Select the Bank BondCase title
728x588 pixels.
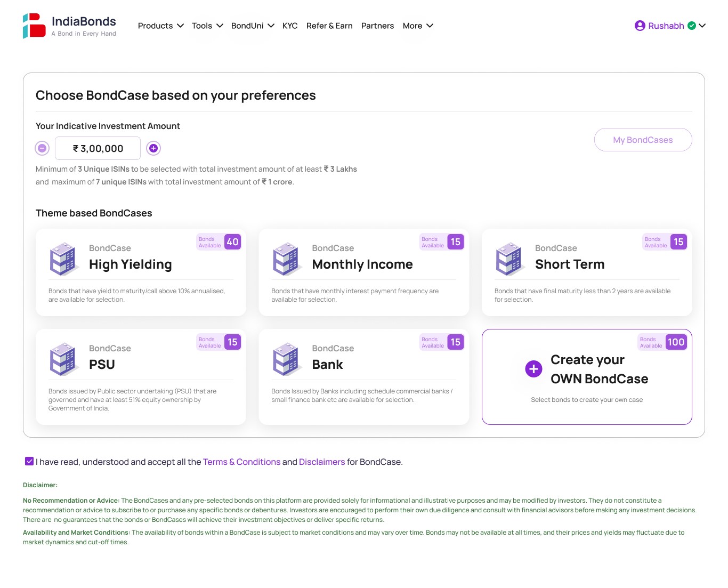pyautogui.click(x=327, y=365)
